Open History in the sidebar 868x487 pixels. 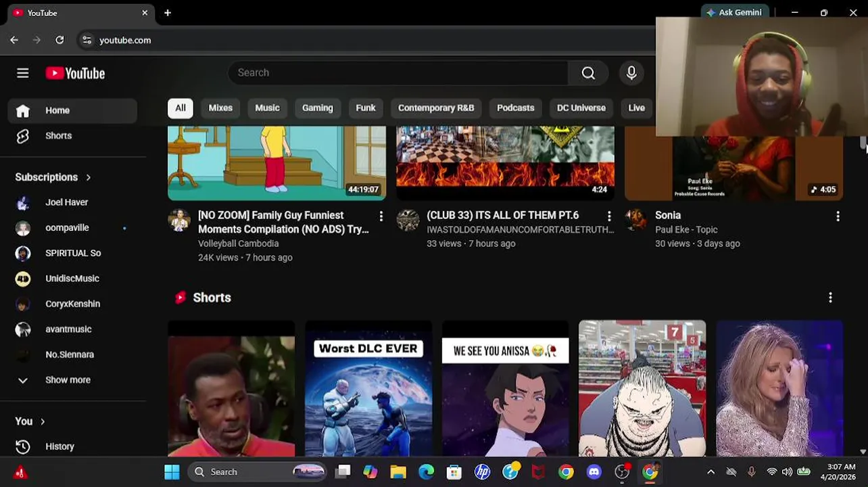coord(72,446)
